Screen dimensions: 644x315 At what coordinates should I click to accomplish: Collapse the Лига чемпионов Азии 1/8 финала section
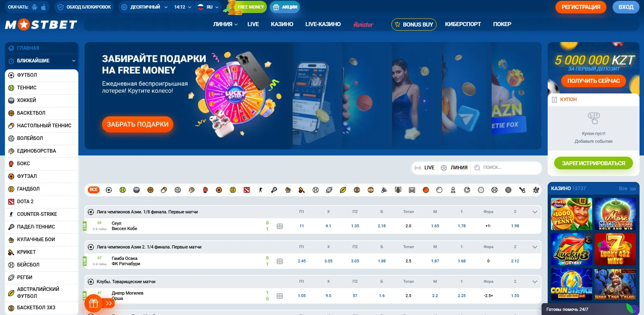[535, 212]
